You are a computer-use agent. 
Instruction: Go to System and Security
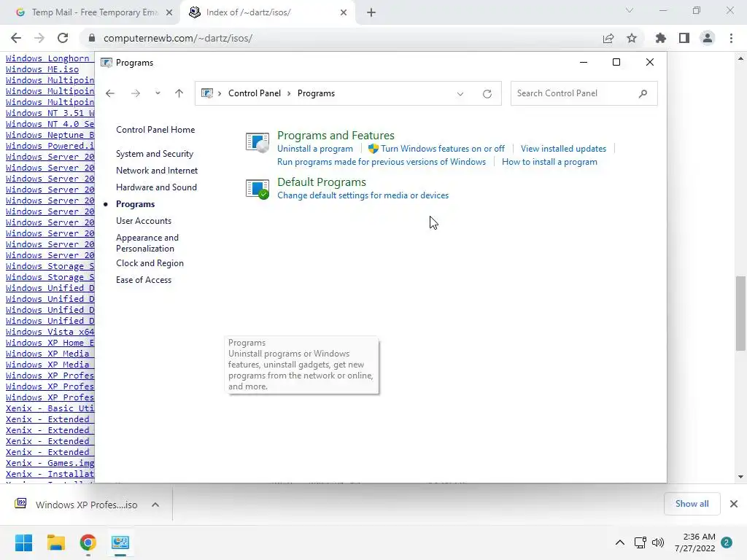pos(155,154)
